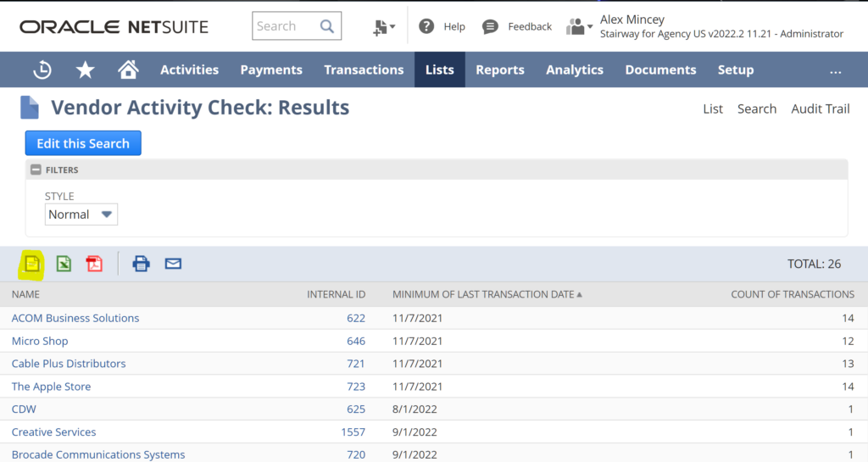Sort by Count of Transactions header
868x462 pixels.
coord(793,294)
